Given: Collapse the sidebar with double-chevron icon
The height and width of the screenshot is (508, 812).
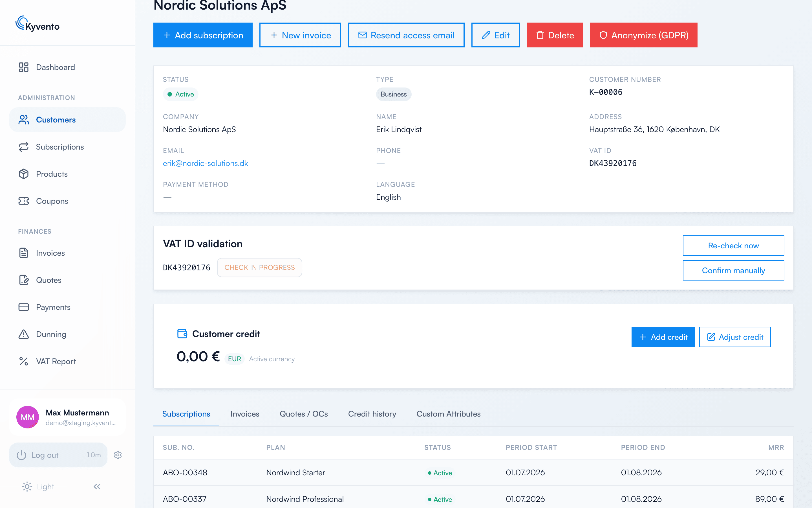Looking at the screenshot, I should coord(97,487).
